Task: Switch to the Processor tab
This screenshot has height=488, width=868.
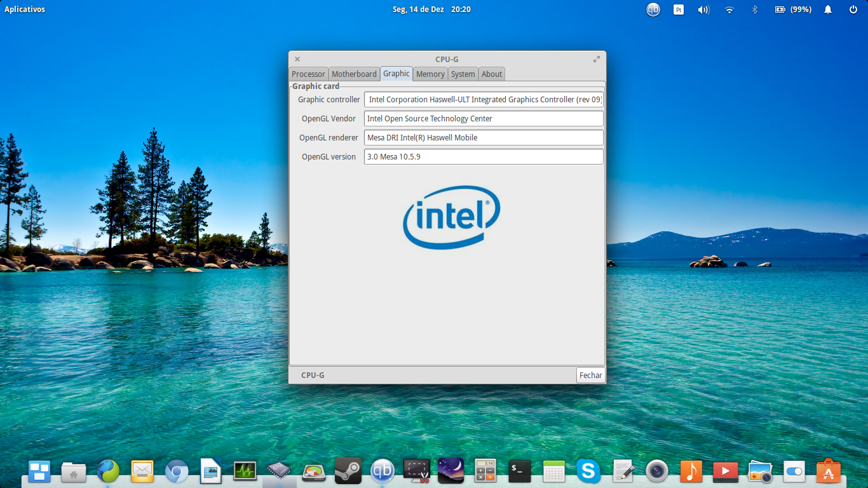Action: pos(308,74)
